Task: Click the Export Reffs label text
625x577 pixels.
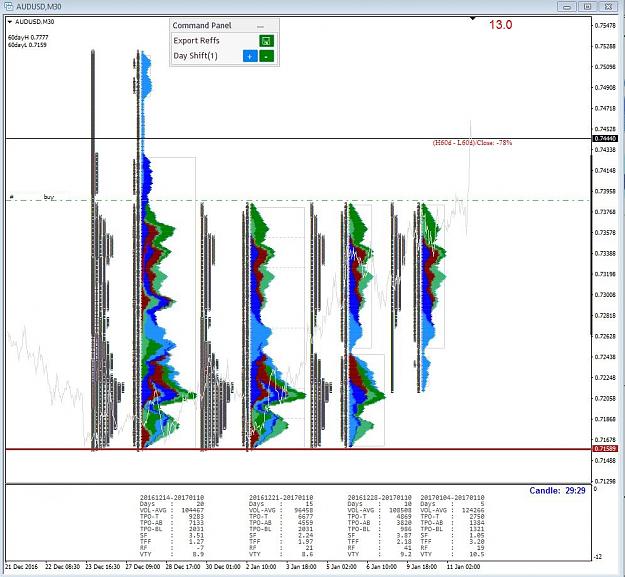Action: pyautogui.click(x=196, y=41)
